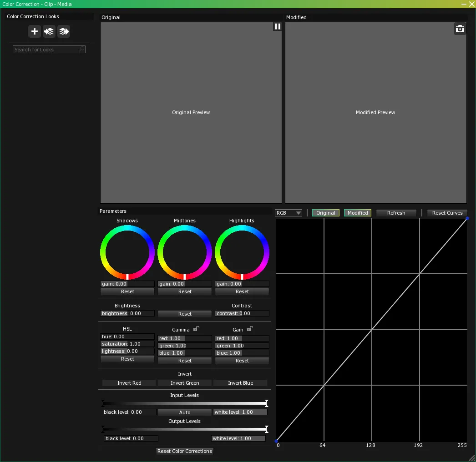The height and width of the screenshot is (462, 476).
Task: Minimize the Color Correction window
Action: pyautogui.click(x=464, y=4)
